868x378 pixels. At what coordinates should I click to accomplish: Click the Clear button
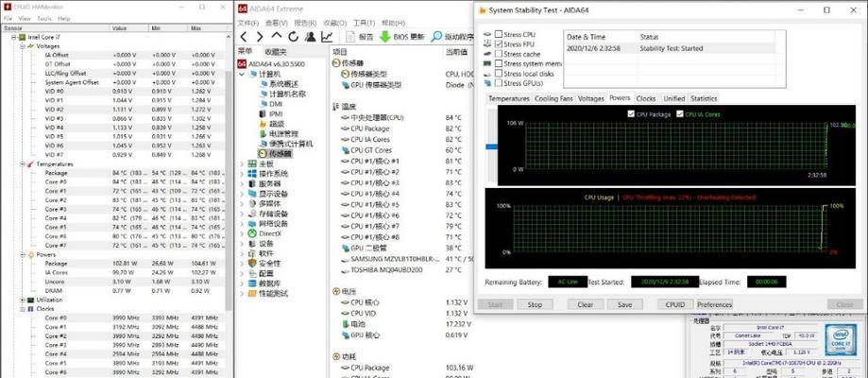coord(586,305)
